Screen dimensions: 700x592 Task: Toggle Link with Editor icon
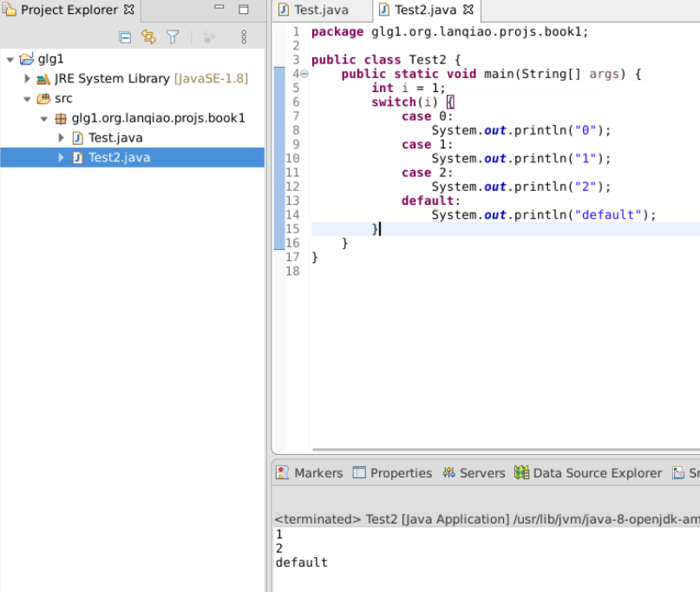(x=148, y=36)
